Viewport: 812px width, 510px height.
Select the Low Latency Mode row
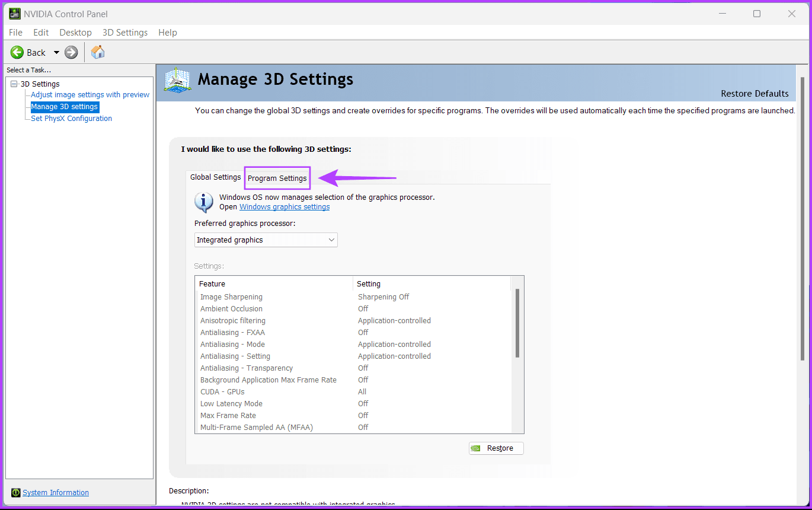353,404
